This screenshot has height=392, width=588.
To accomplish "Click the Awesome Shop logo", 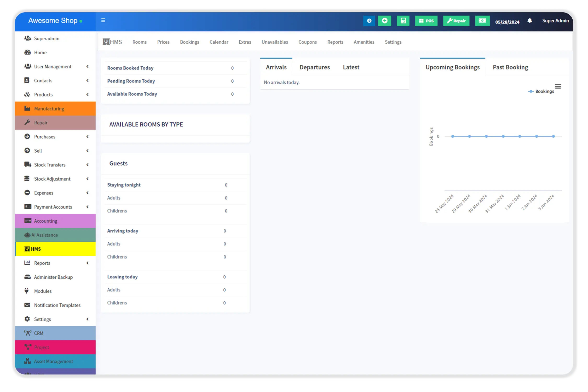I will 55,21.
